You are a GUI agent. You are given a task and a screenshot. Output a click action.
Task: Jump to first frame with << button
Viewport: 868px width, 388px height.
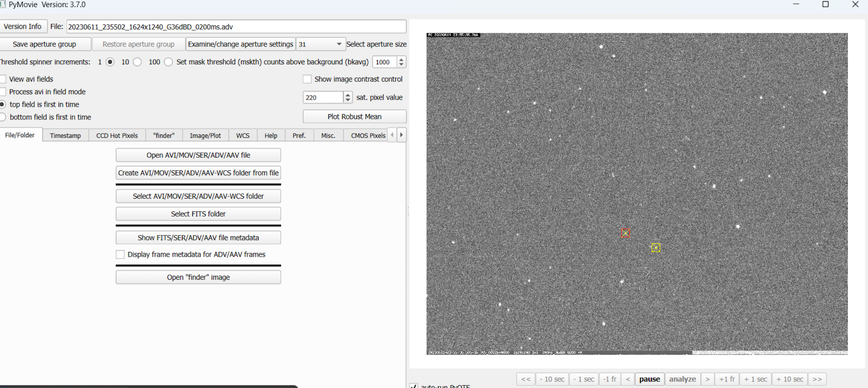pos(526,379)
